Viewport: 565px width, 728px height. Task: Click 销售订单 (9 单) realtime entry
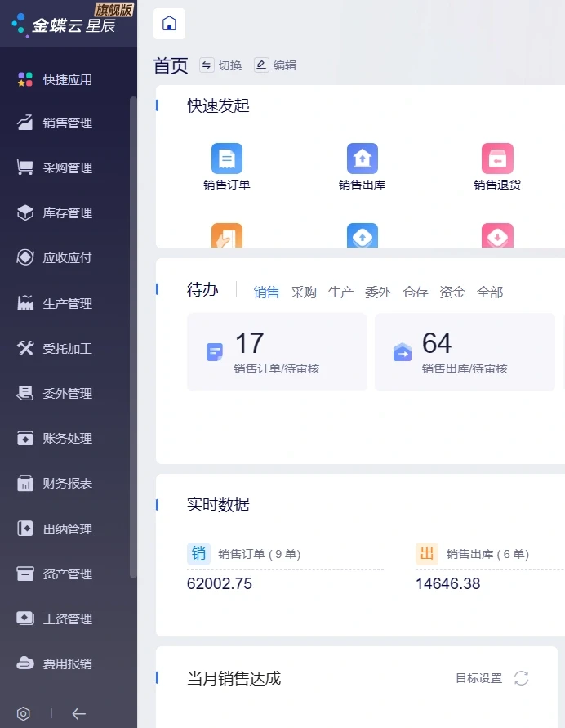click(260, 554)
